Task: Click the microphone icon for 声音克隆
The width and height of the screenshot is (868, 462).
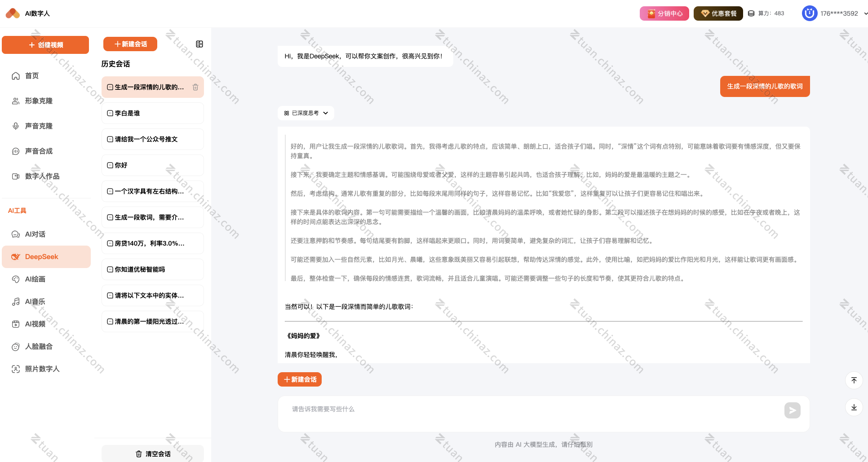Action: click(x=16, y=126)
